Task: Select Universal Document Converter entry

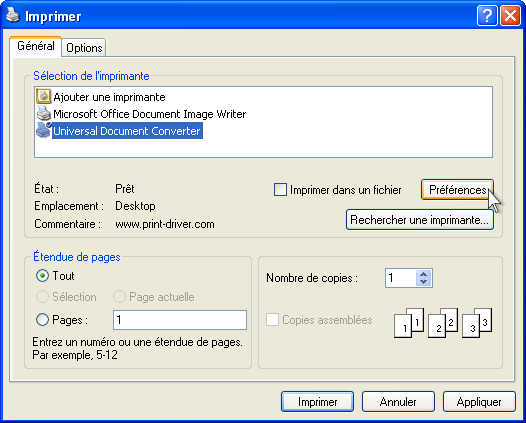Action: 127,131
